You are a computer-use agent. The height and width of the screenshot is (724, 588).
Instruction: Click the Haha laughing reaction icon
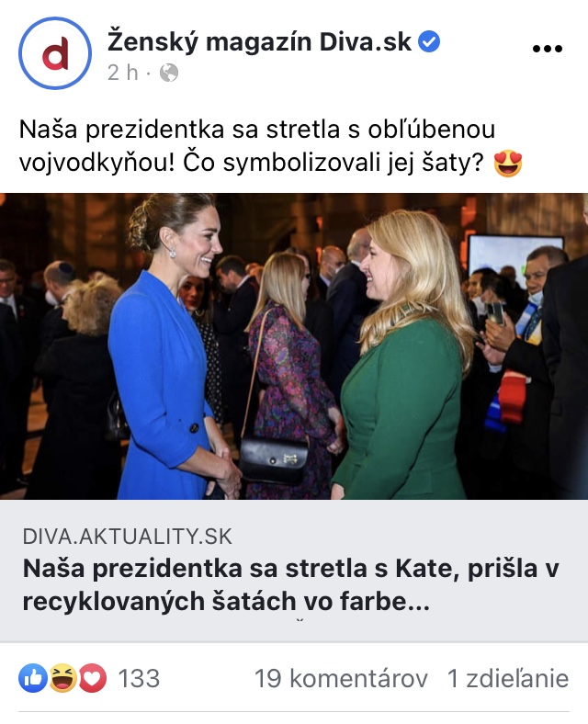click(62, 678)
